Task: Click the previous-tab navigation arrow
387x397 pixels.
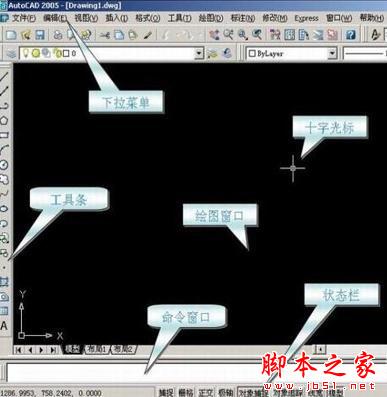Action: (x=30, y=350)
